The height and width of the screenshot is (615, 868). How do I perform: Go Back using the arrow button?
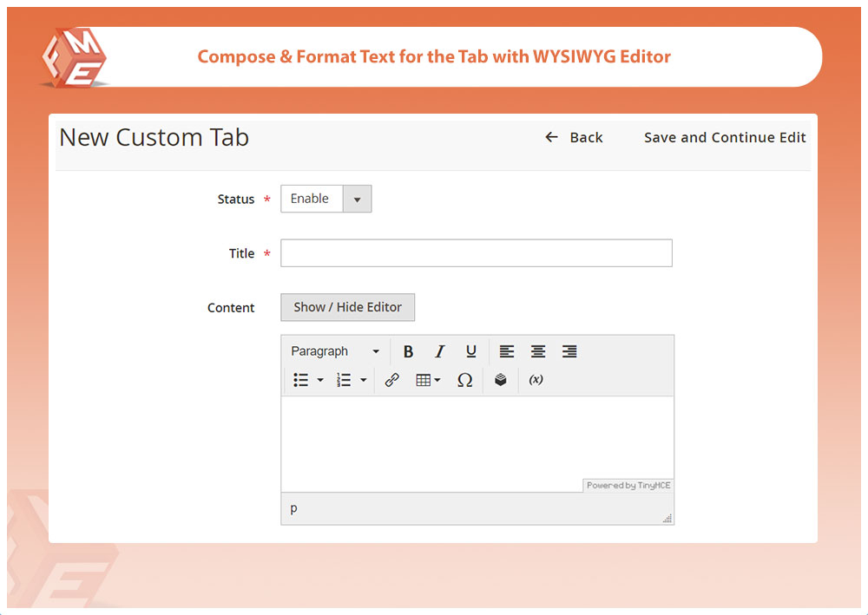[x=574, y=137]
